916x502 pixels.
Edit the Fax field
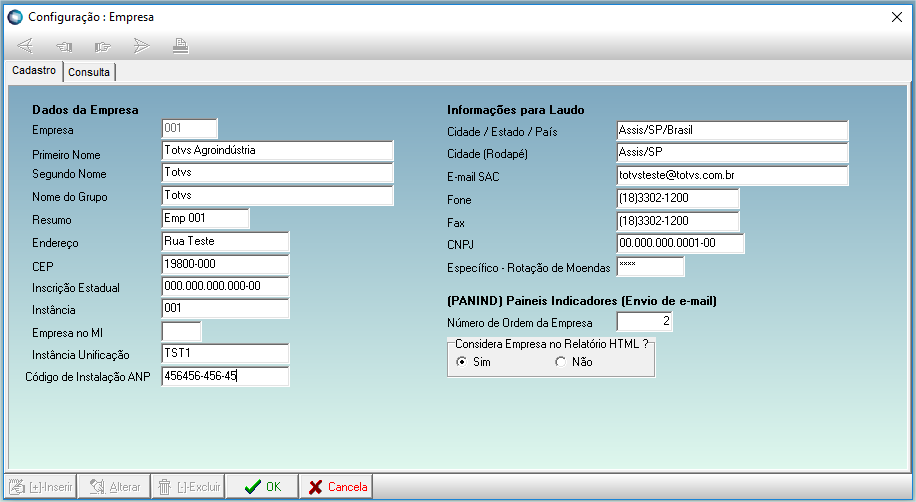678,221
